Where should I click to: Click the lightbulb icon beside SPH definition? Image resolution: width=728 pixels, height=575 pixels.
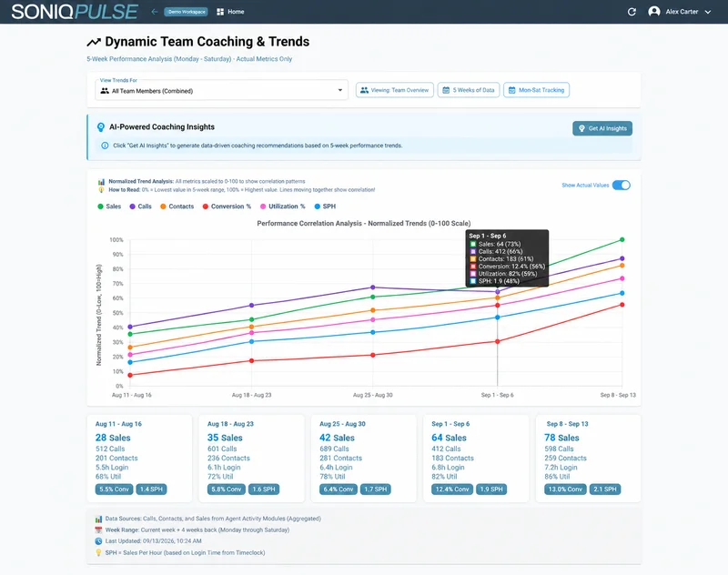click(98, 553)
